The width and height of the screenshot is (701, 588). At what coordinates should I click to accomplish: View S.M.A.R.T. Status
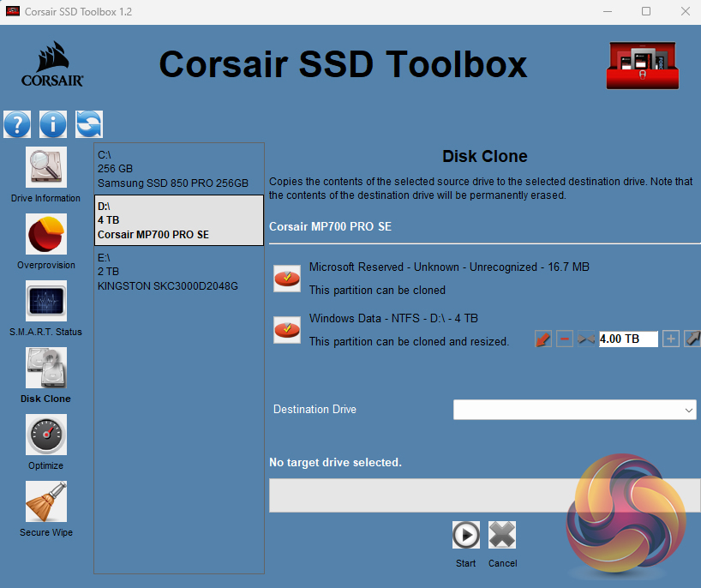45,302
